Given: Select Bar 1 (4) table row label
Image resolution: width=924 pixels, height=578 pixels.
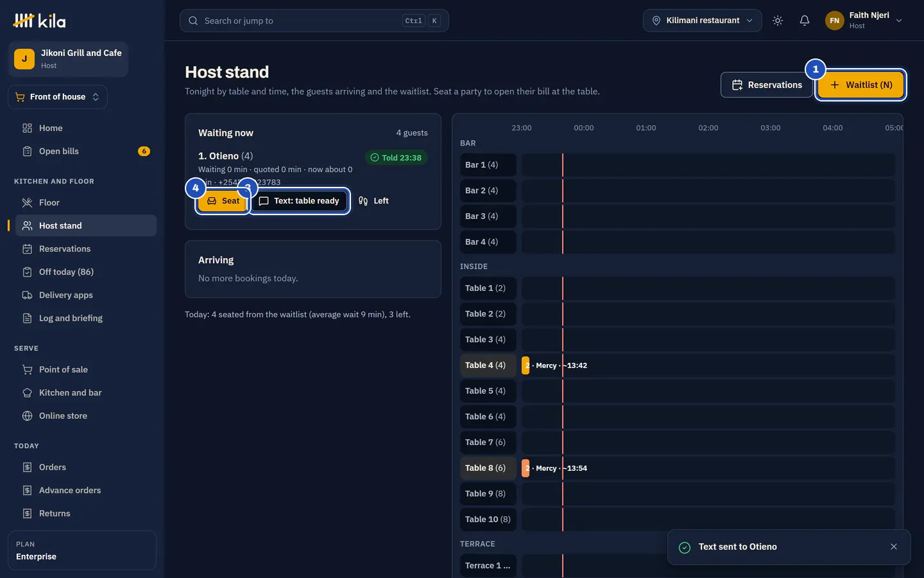Looking at the screenshot, I should click(488, 165).
